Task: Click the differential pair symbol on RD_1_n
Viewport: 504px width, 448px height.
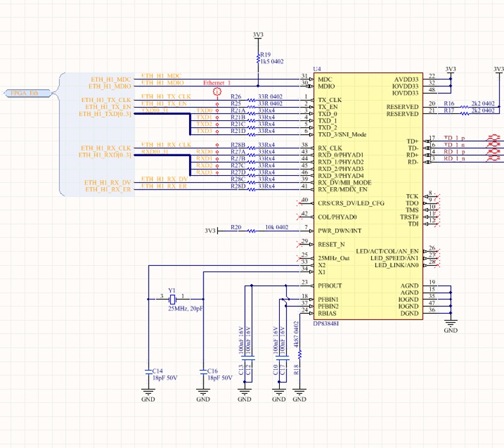Action: pos(493,158)
